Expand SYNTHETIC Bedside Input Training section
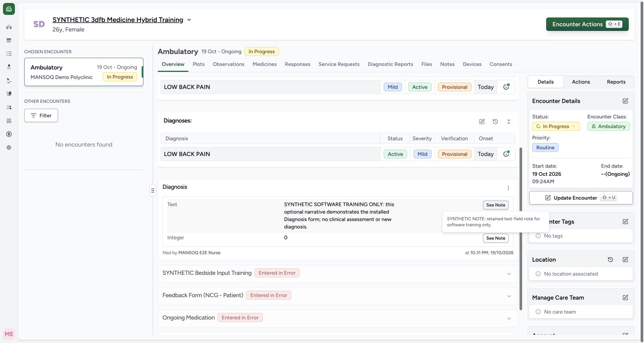This screenshot has width=644, height=343. [509, 274]
